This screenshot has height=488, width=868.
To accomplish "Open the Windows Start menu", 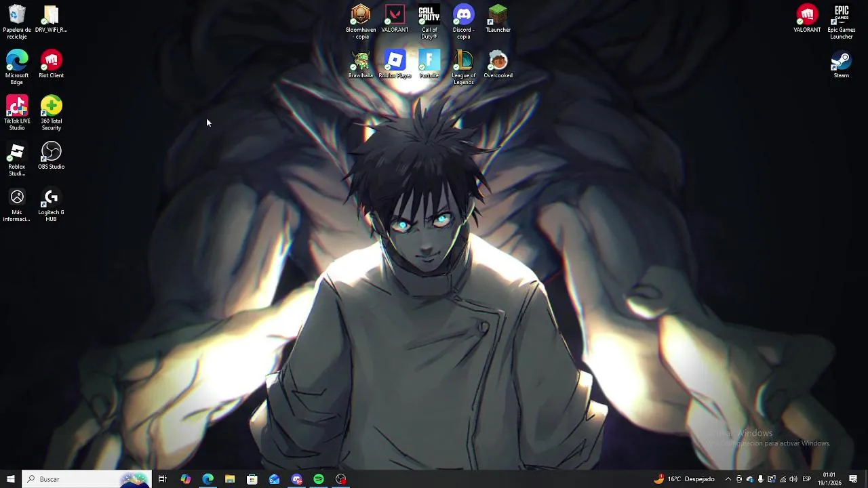I will (x=11, y=479).
